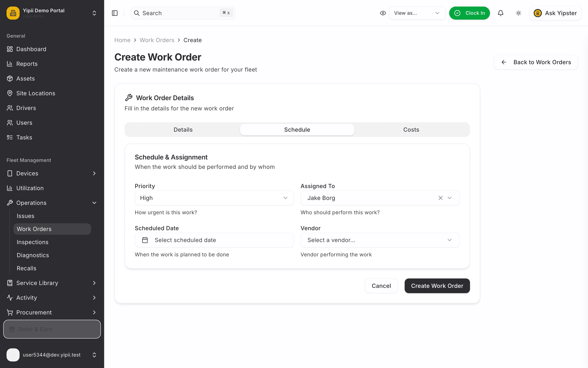Click the back arrow icon

click(x=504, y=62)
